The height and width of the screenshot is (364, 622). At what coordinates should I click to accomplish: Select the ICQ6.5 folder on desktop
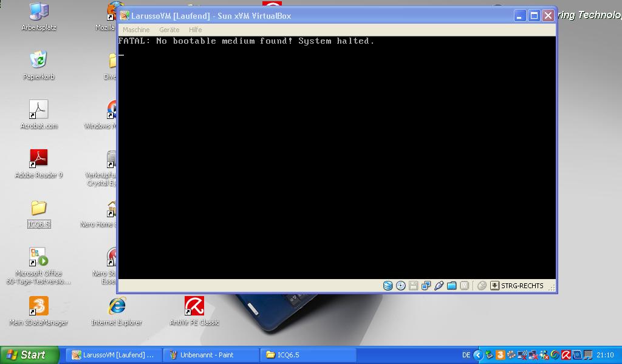click(39, 214)
